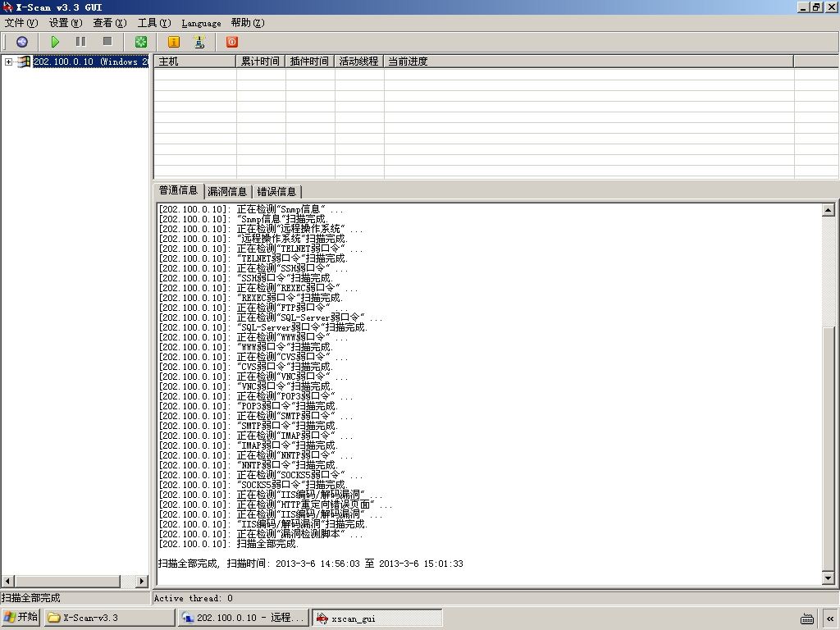Click the red exit toolbar icon
The width and height of the screenshot is (840, 630).
(x=232, y=42)
